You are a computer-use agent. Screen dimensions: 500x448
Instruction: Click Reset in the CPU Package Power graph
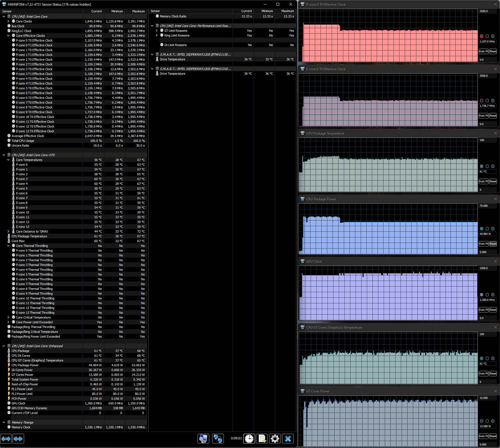coord(493,244)
